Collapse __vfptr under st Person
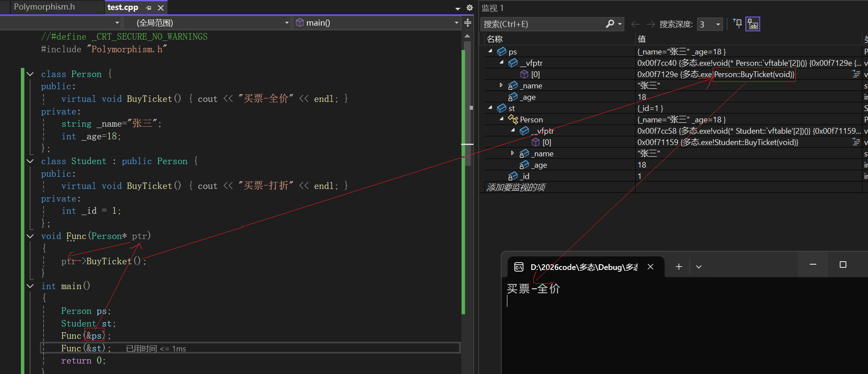This screenshot has width=868, height=374. [513, 130]
